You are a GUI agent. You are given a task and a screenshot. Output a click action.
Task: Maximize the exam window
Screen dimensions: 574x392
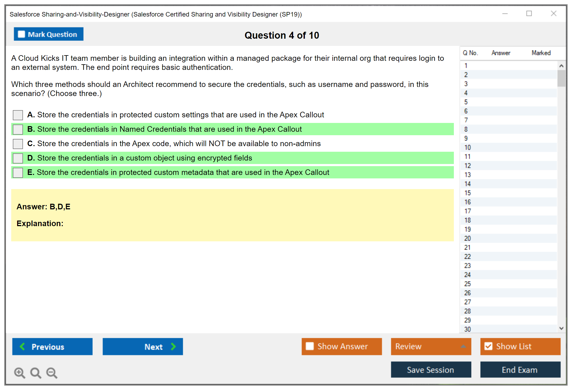click(529, 14)
